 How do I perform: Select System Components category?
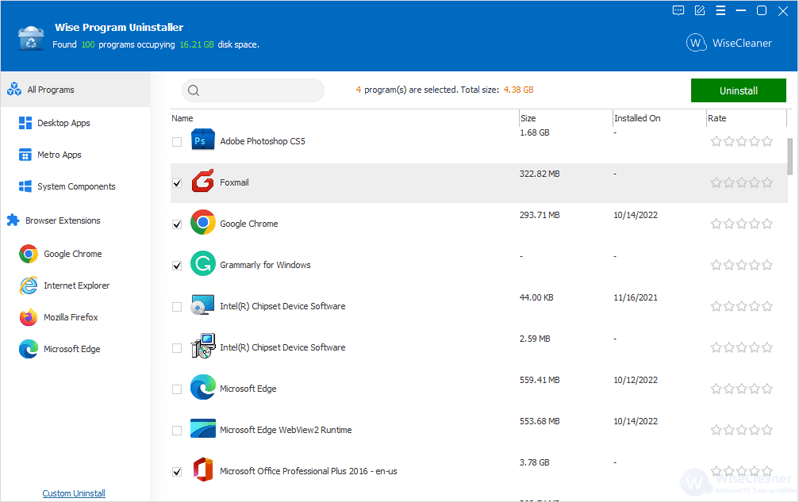76,187
